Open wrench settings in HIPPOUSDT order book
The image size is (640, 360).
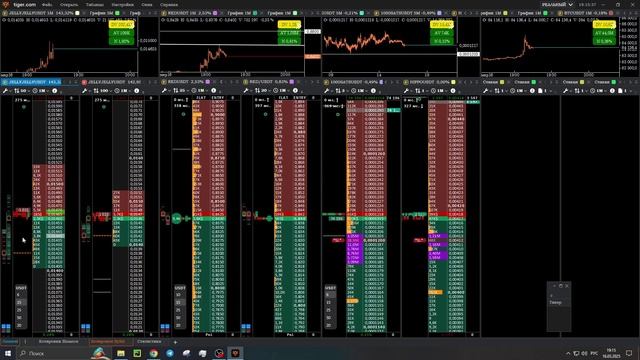[x=406, y=91]
